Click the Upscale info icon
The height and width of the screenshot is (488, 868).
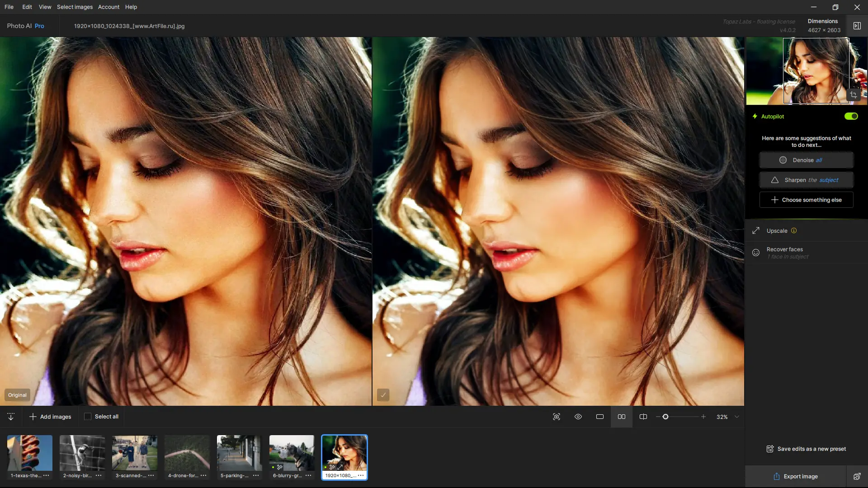794,230
